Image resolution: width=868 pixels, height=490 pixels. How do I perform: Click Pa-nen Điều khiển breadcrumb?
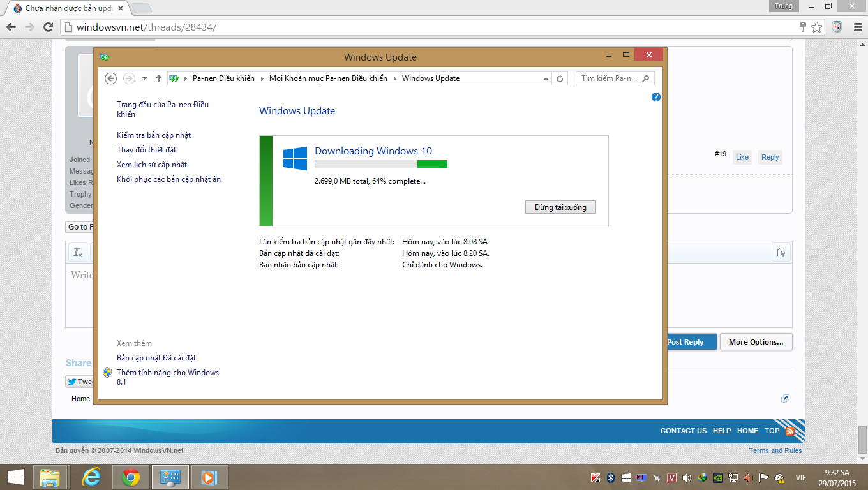click(223, 78)
